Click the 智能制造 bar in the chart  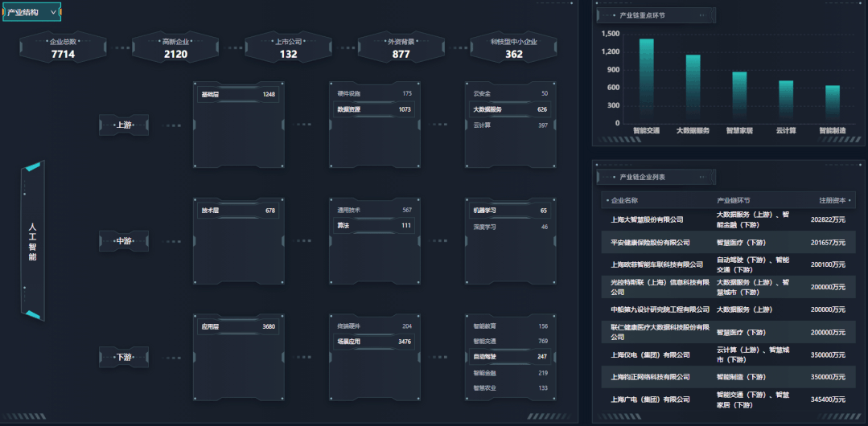point(833,104)
